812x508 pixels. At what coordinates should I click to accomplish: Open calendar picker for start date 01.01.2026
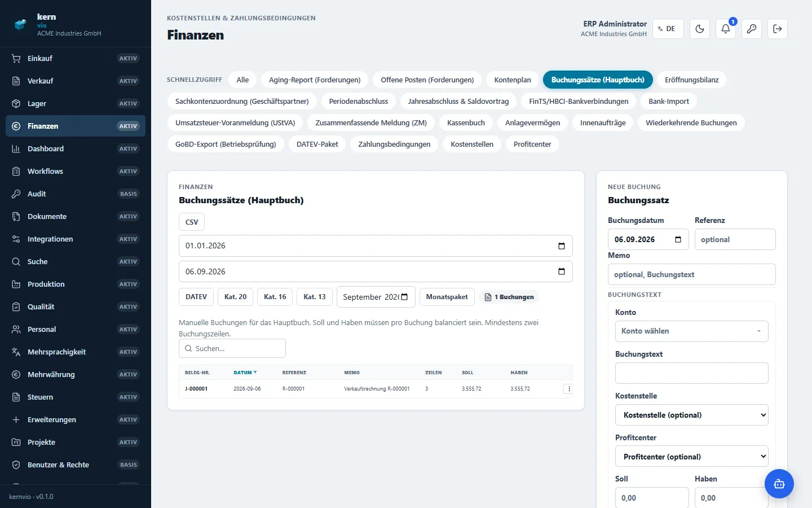pos(562,246)
